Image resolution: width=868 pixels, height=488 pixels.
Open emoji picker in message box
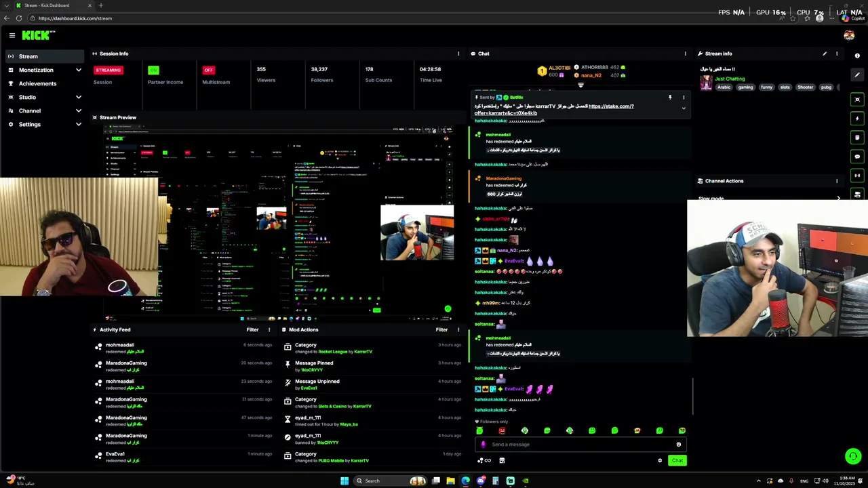[678, 445]
